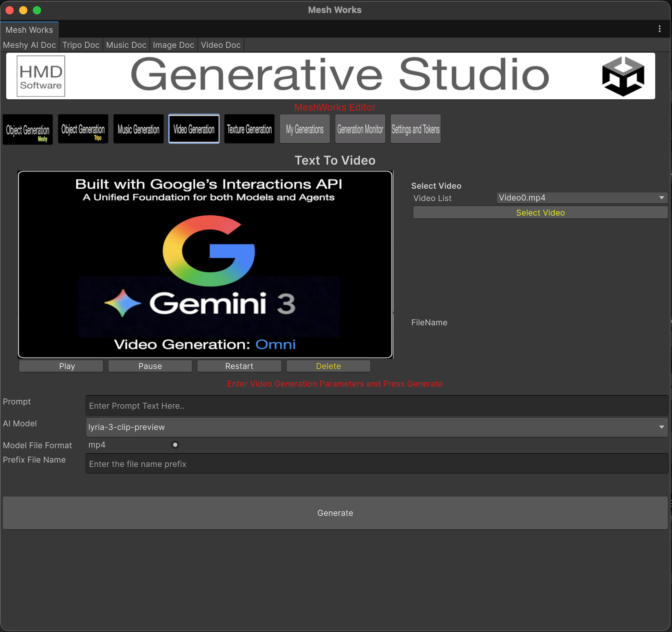Click the "Text To Video" heading

tap(335, 160)
